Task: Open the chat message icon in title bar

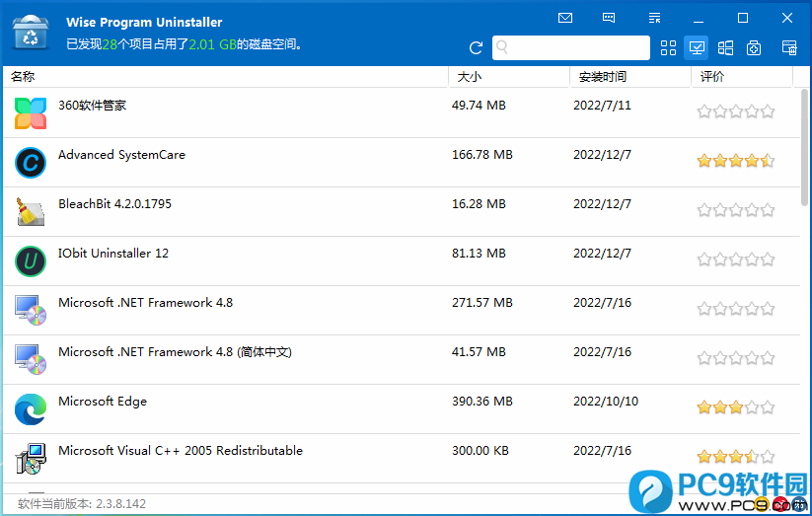Action: 609,18
